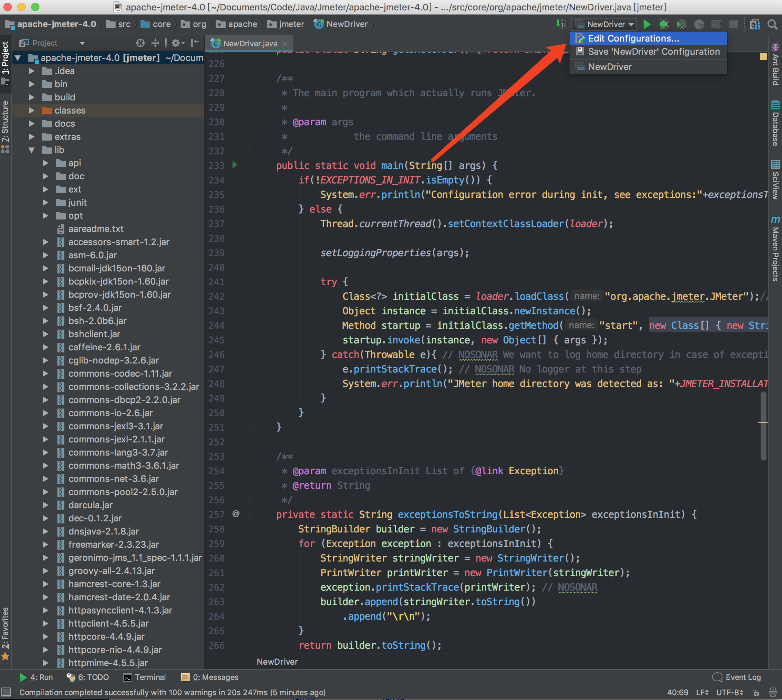The height and width of the screenshot is (700, 782).
Task: Click the LF line separator selector
Action: pos(702,692)
